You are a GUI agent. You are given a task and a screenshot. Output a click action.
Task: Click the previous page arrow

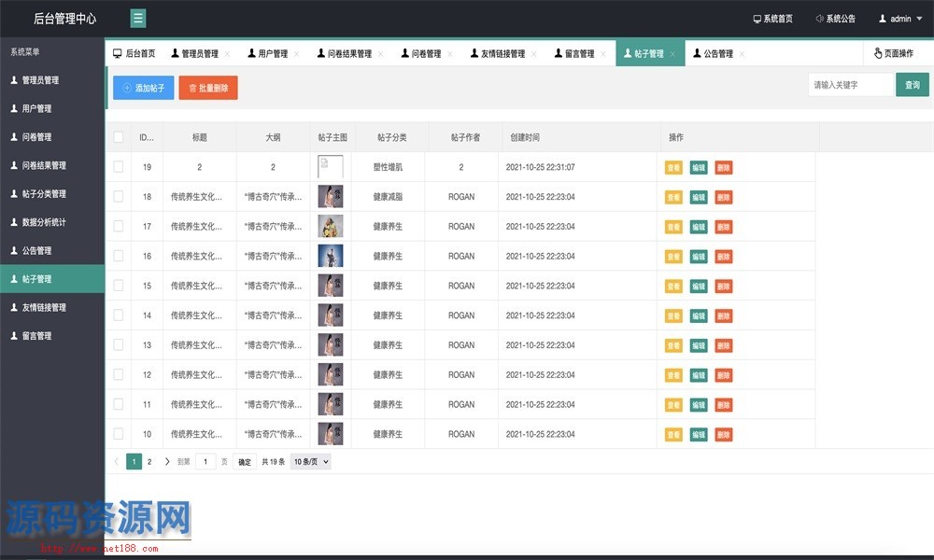pyautogui.click(x=116, y=461)
